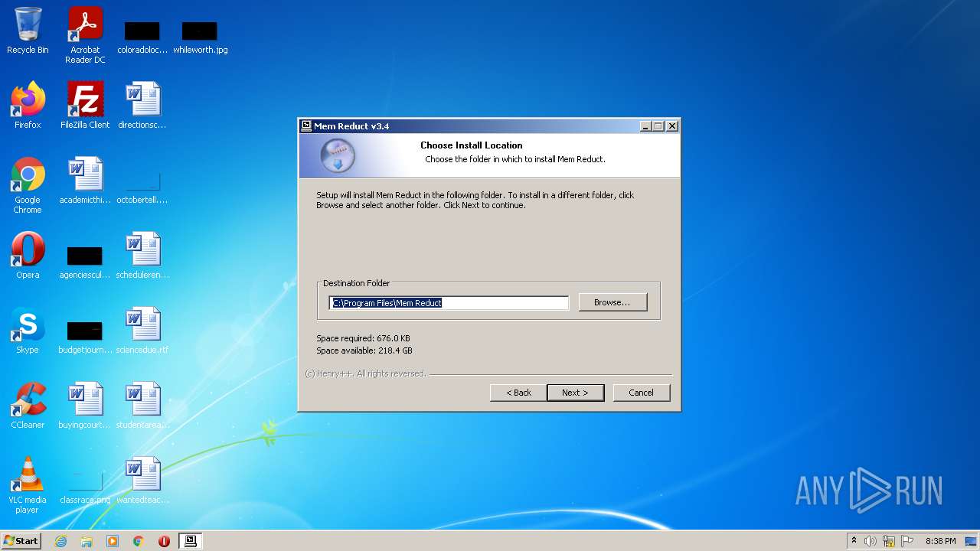Select the classrace.png file
Viewport: 980px width, 551px height.
85,488
